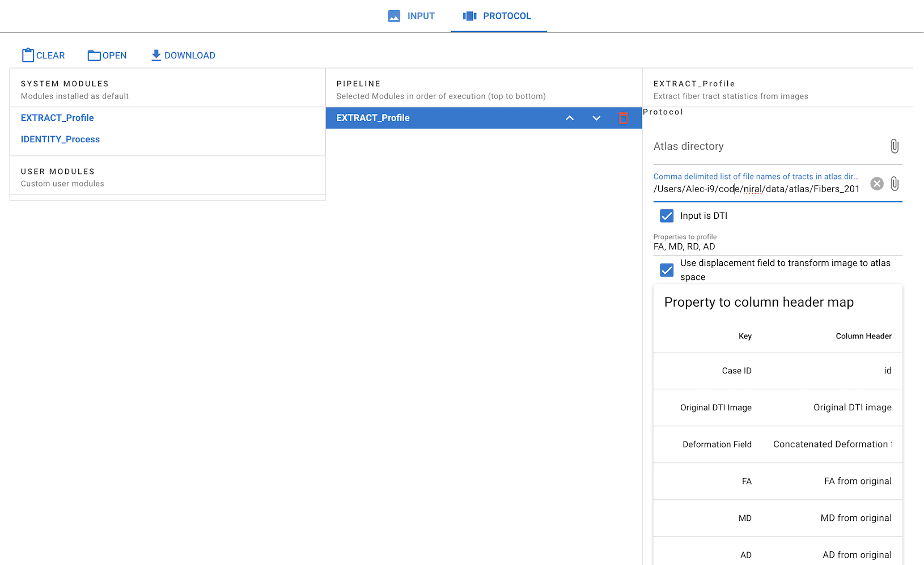Click 'AD from original' cell
This screenshot has height=565, width=924.
click(x=857, y=555)
